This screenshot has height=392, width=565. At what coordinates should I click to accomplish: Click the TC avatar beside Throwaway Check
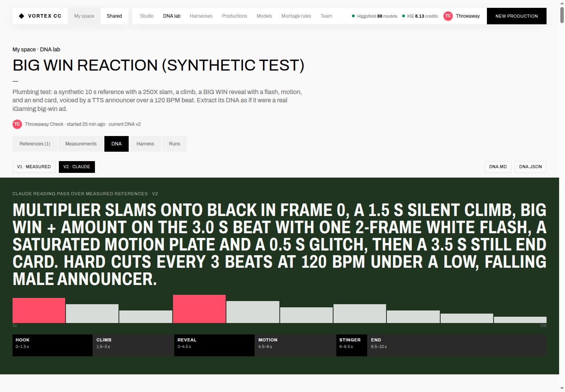tap(17, 124)
